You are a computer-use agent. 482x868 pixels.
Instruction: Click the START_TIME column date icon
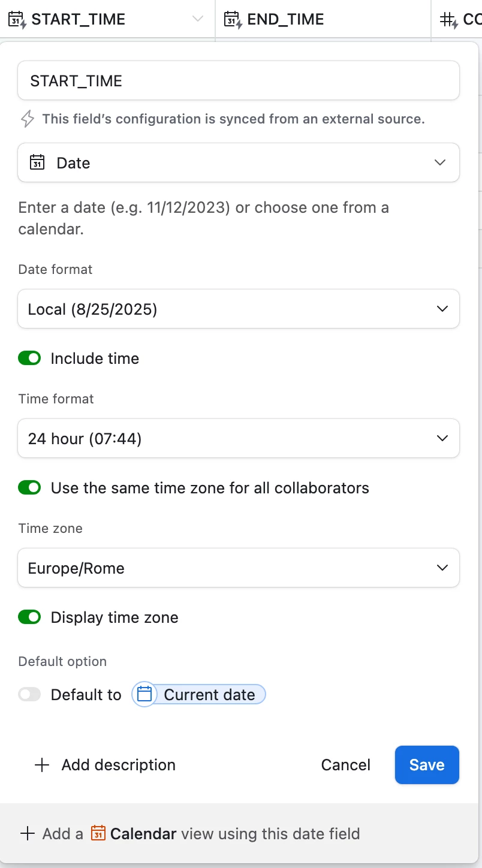point(17,20)
